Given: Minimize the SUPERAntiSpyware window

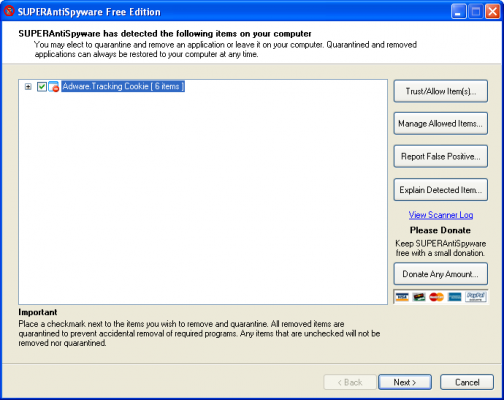Looking at the screenshot, I should pyautogui.click(x=459, y=12).
